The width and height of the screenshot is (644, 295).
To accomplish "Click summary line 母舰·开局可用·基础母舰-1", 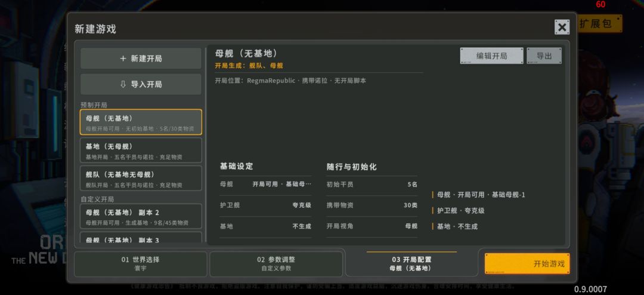I will (478, 195).
